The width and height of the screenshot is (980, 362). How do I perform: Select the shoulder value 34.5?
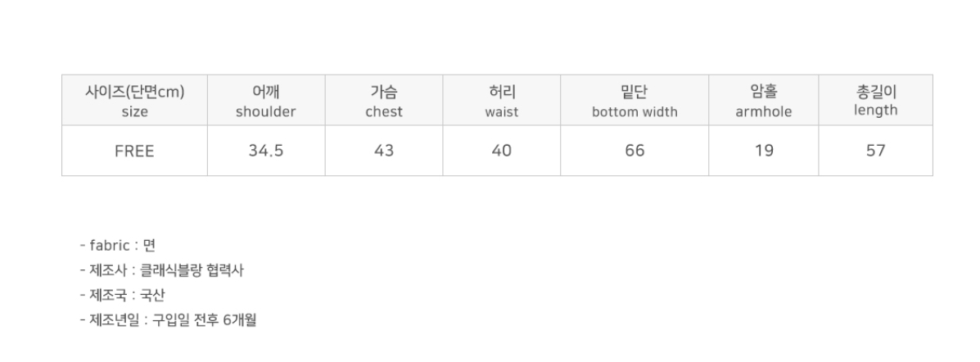[x=265, y=151]
